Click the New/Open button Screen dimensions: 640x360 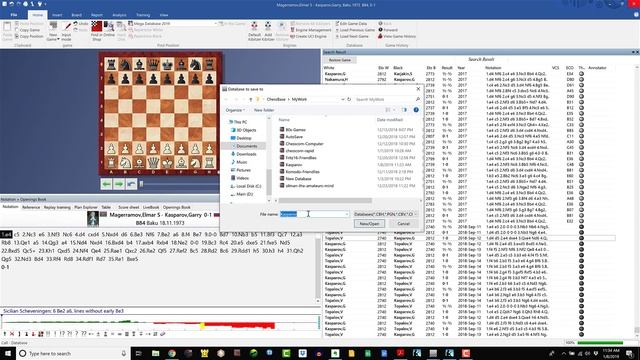tap(369, 224)
